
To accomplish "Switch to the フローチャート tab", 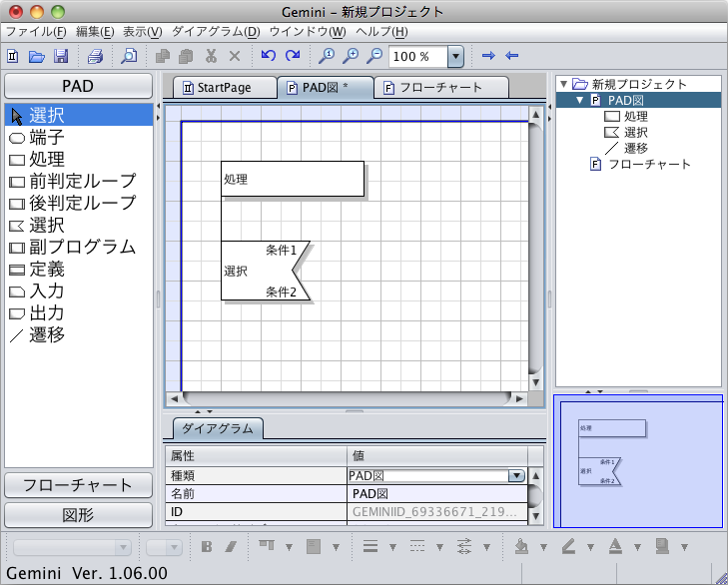I will click(441, 87).
